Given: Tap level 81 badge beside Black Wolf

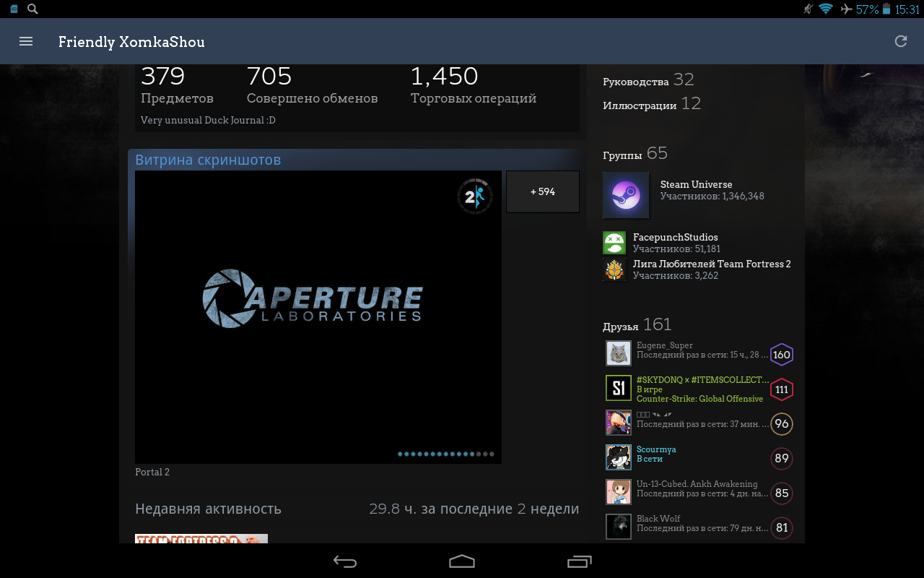Looking at the screenshot, I should [782, 528].
